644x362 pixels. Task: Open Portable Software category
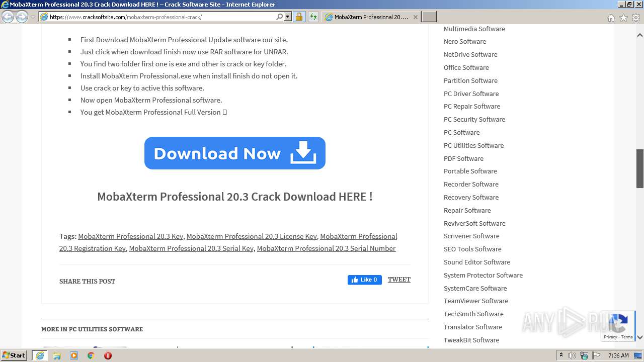[470, 171]
